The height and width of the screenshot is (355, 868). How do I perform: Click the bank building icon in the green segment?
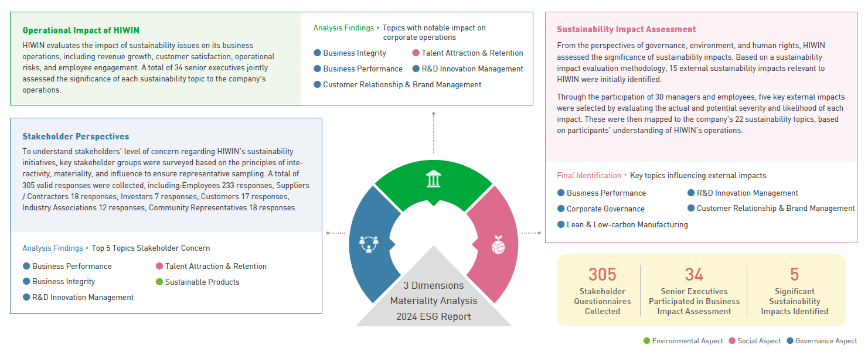(x=433, y=178)
